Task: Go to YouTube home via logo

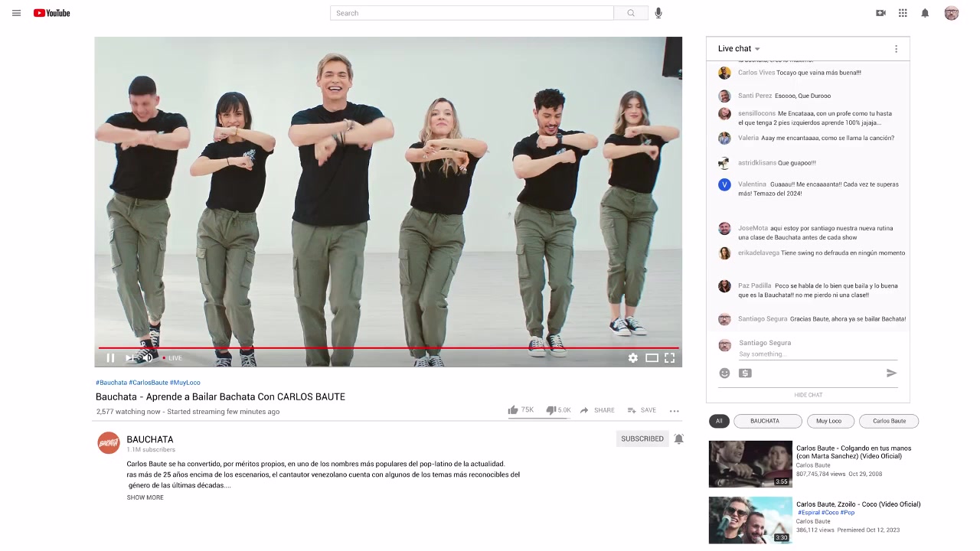Action: [51, 13]
